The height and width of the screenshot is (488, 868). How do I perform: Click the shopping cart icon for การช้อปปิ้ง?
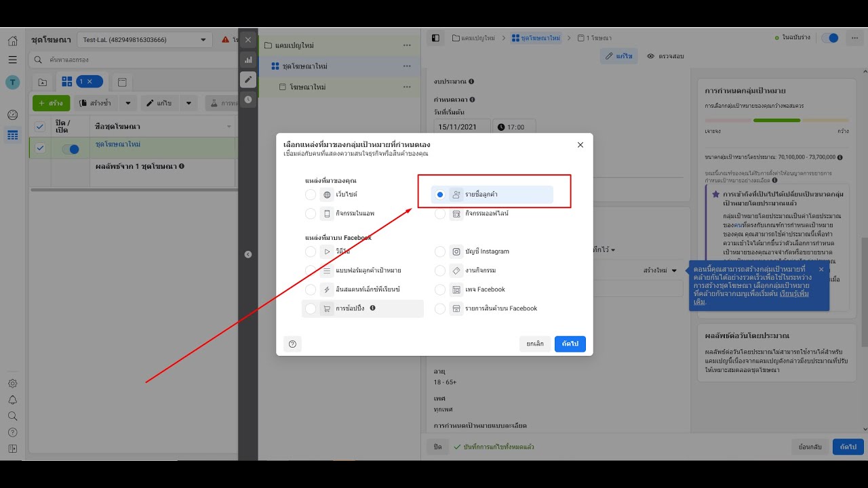coord(327,308)
